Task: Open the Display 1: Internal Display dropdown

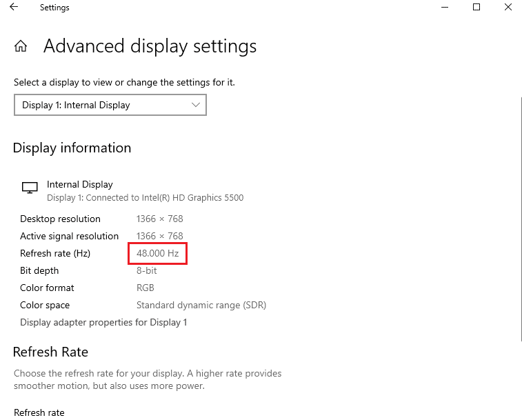Action: [x=110, y=105]
